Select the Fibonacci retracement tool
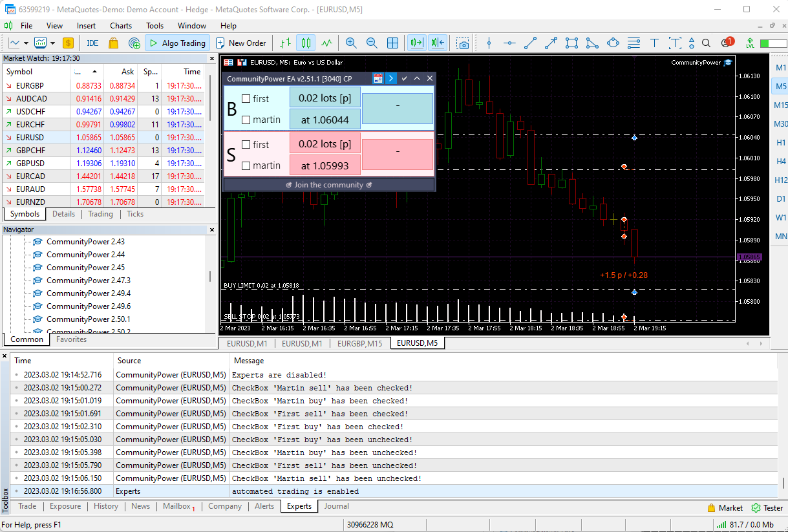This screenshot has width=788, height=532. (634, 43)
